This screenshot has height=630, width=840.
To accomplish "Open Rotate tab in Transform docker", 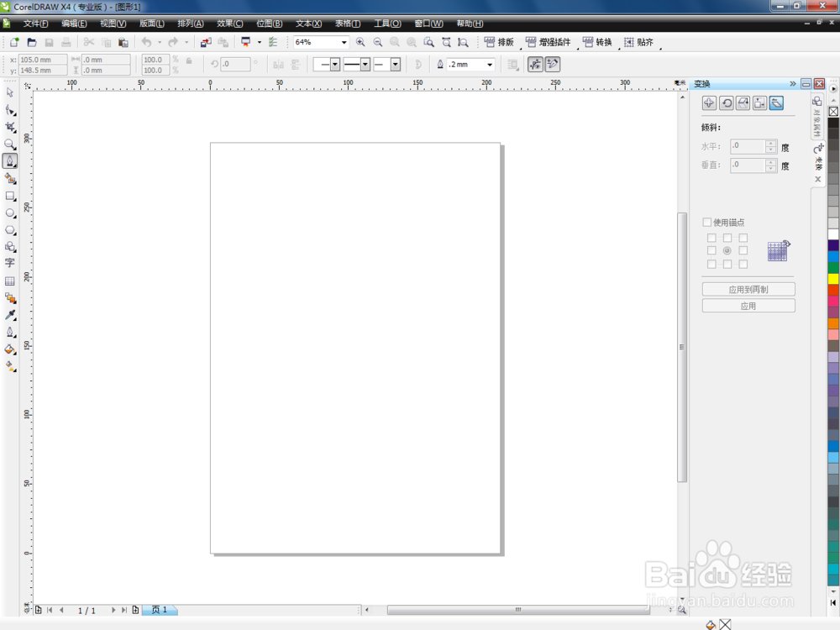I will coord(727,103).
